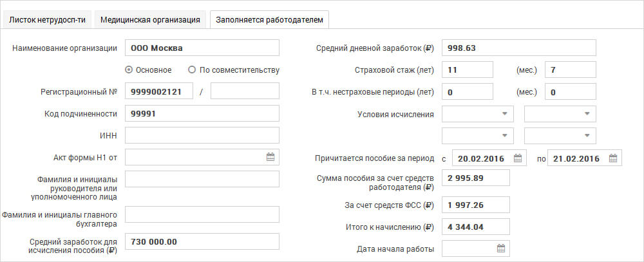Open calendar for Дата начала работы

(501, 248)
